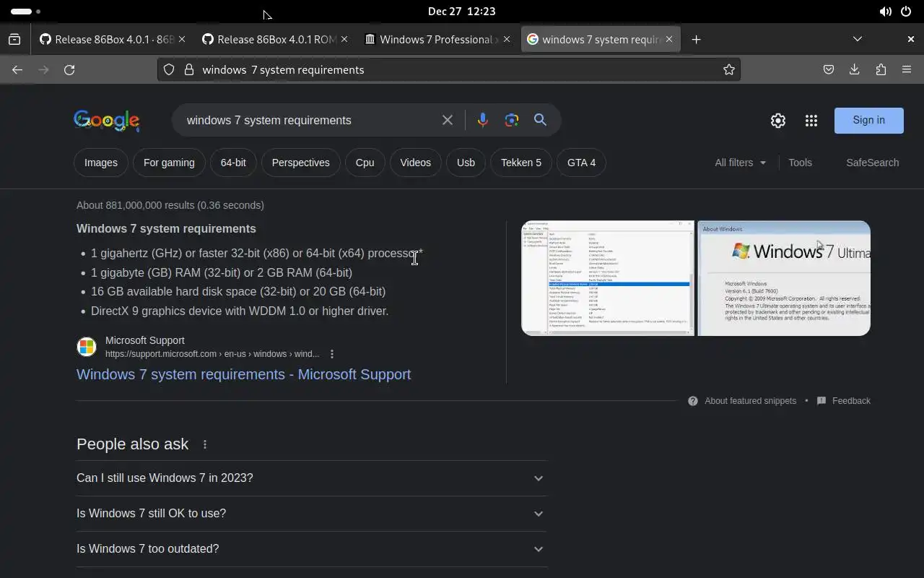
Task: Click the tracking protection shield icon
Action: click(169, 69)
